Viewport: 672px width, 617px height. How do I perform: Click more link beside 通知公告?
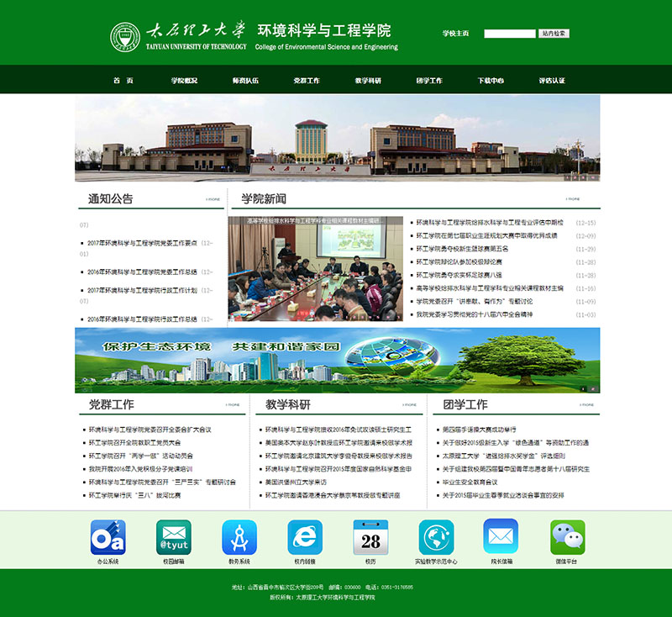pos(213,199)
